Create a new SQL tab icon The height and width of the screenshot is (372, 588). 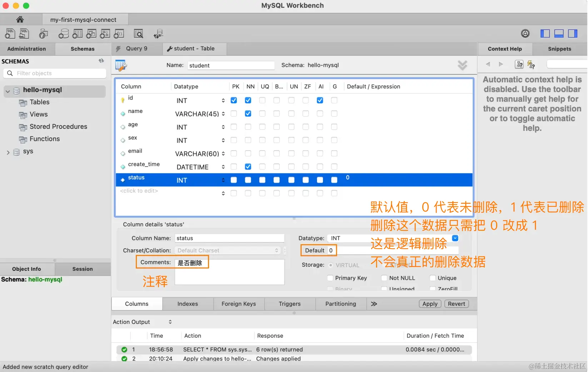[10, 34]
